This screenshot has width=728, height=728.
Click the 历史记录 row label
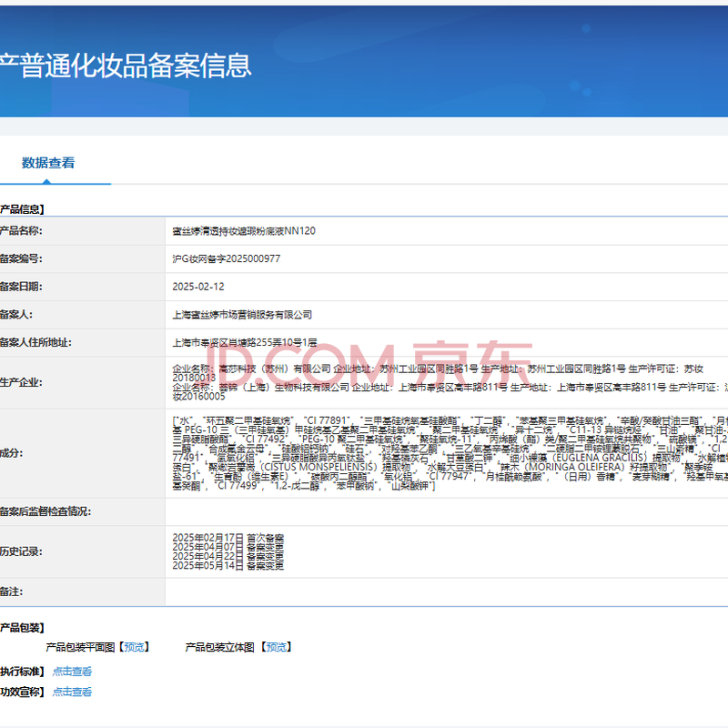(22, 551)
